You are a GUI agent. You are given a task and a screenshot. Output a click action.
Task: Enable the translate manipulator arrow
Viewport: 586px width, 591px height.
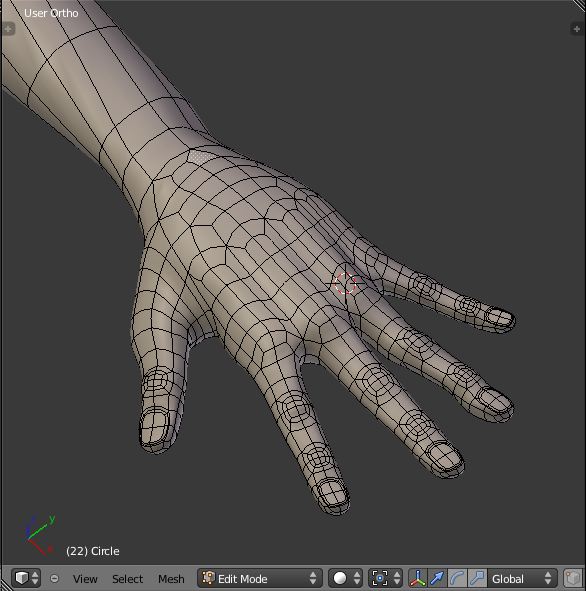click(437, 578)
